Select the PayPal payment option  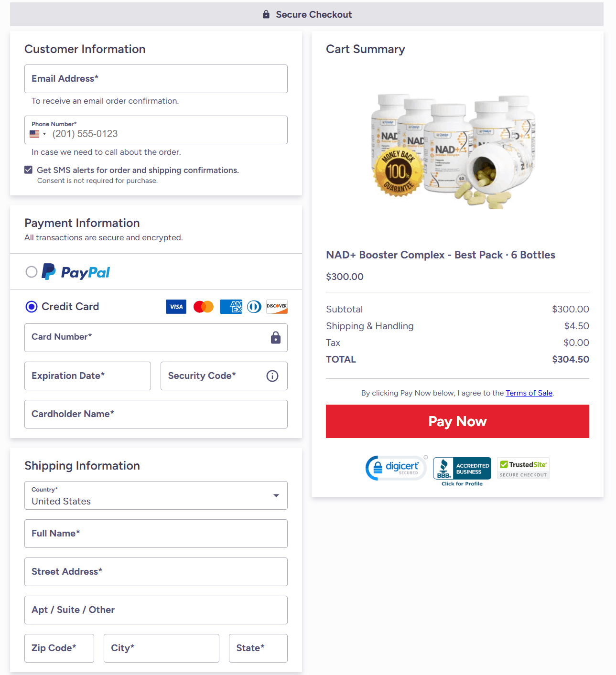tap(32, 272)
